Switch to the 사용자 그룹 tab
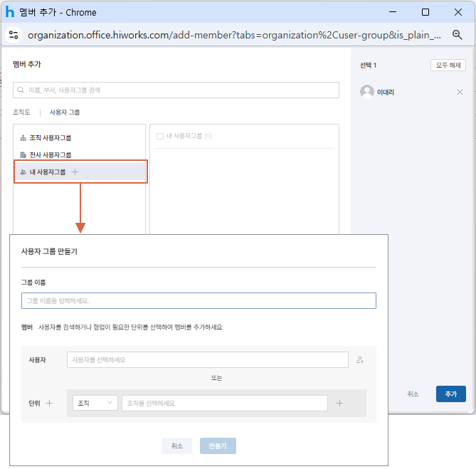476x469 pixels. pos(65,112)
